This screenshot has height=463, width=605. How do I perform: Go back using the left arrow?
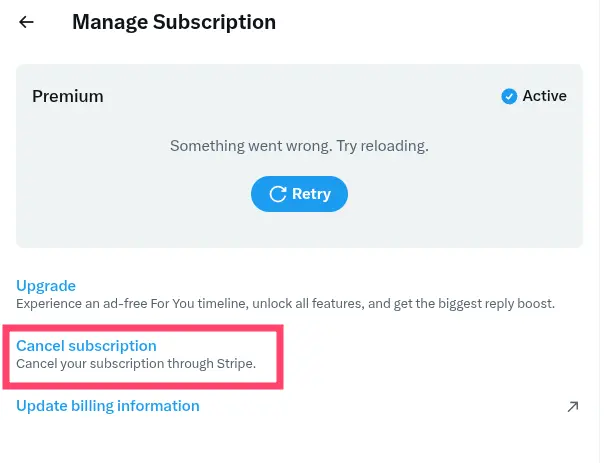27,22
